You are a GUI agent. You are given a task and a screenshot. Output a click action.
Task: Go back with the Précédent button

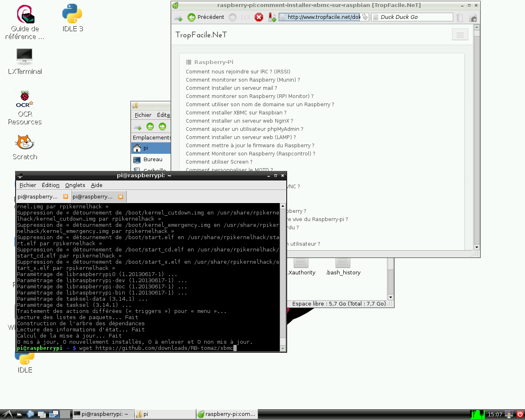(x=206, y=17)
